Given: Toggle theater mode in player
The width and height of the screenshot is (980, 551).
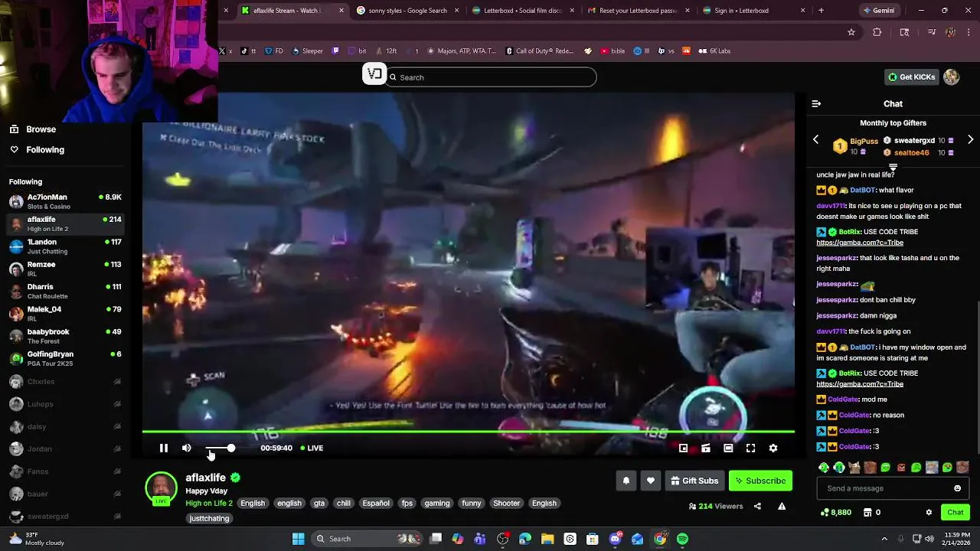Looking at the screenshot, I should coord(728,448).
